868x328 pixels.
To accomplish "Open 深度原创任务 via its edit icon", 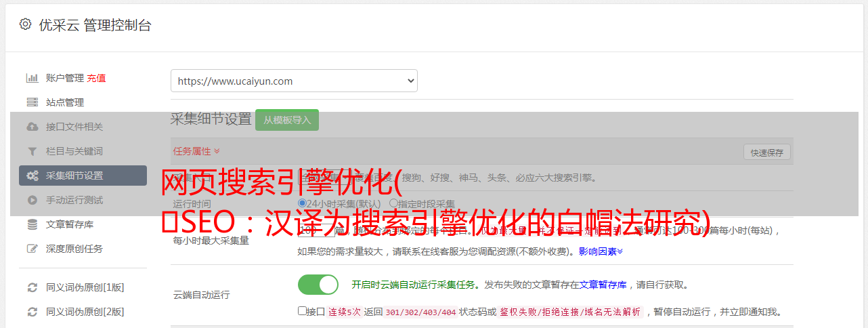I will point(32,249).
